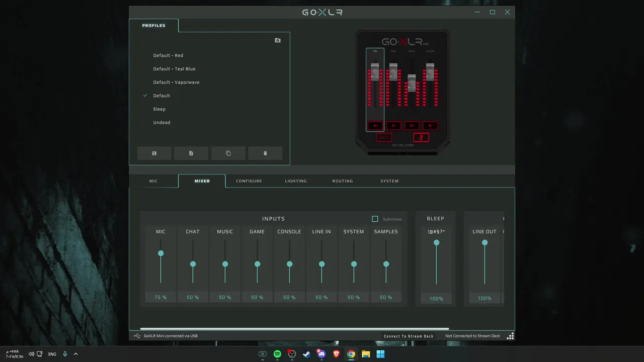644x362 pixels.
Task: Click the USB connection icon in the status bar
Action: 137,336
